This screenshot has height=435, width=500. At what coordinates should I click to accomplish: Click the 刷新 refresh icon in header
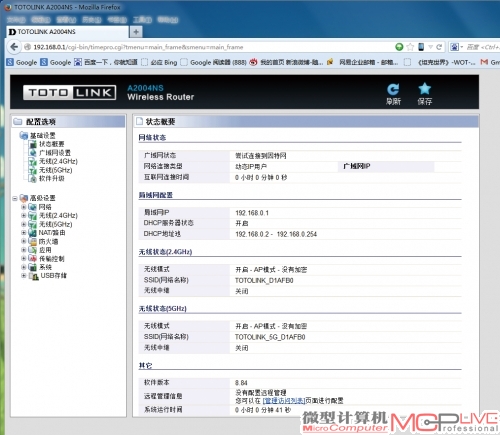click(393, 89)
